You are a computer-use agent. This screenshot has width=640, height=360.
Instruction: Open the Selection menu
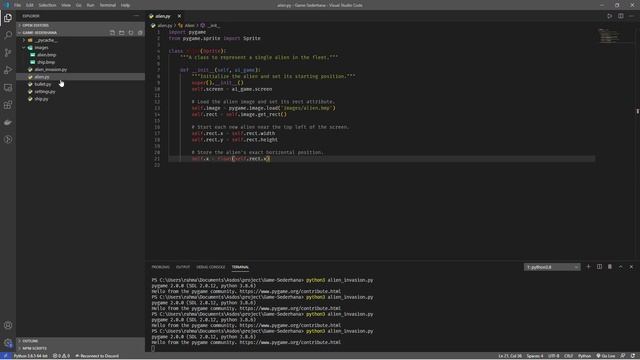coord(47,5)
